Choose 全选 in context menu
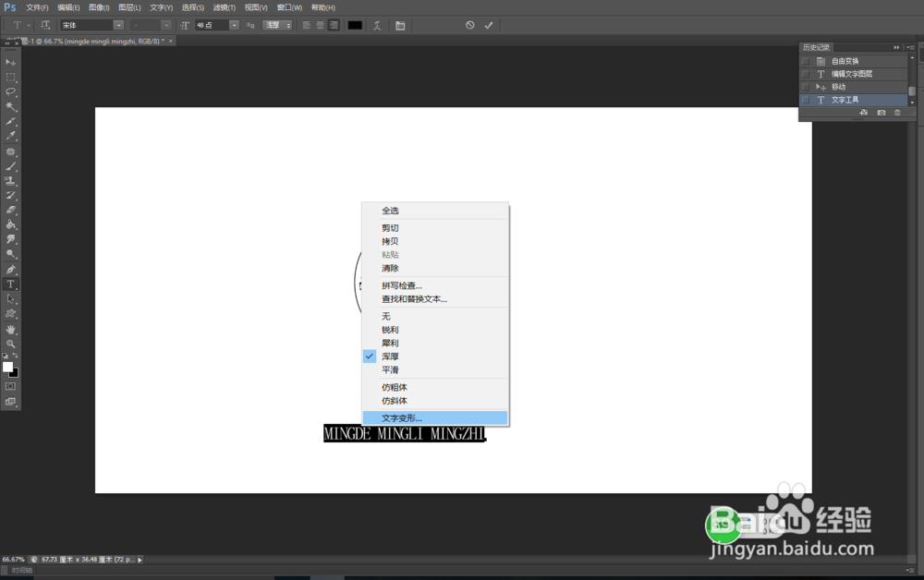Screen dimensions: 924x580 [435, 211]
